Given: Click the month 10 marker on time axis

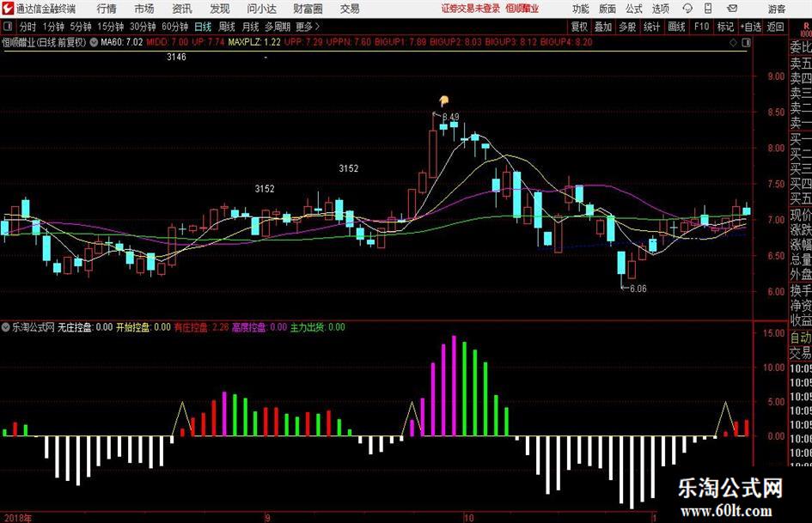Looking at the screenshot, I should (x=468, y=518).
